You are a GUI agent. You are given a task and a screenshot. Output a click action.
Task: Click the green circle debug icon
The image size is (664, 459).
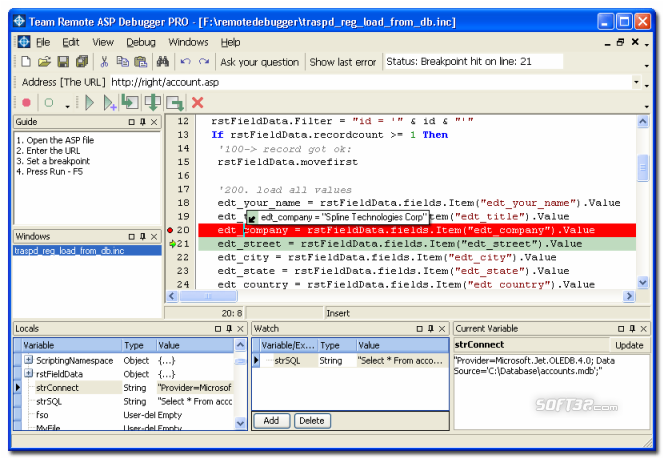(49, 102)
